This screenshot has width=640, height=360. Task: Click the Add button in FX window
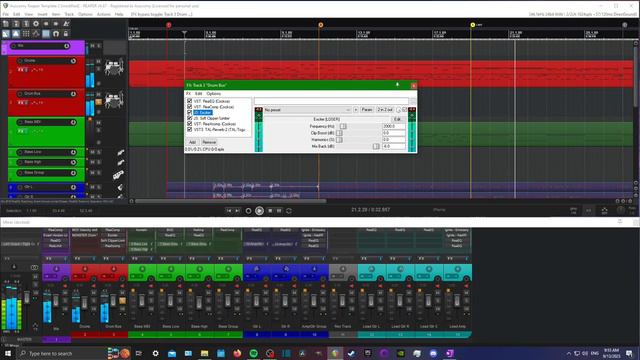[192, 142]
